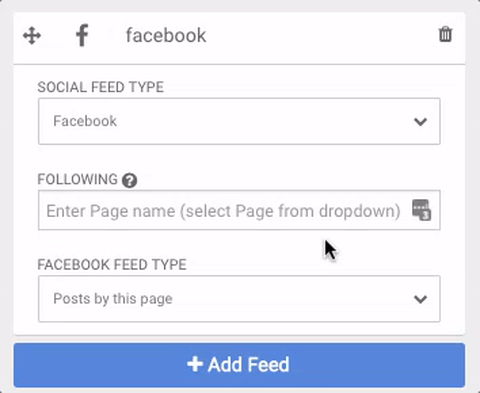Collapse the facebook feed header bar
The width and height of the screenshot is (480, 393).
point(239,38)
